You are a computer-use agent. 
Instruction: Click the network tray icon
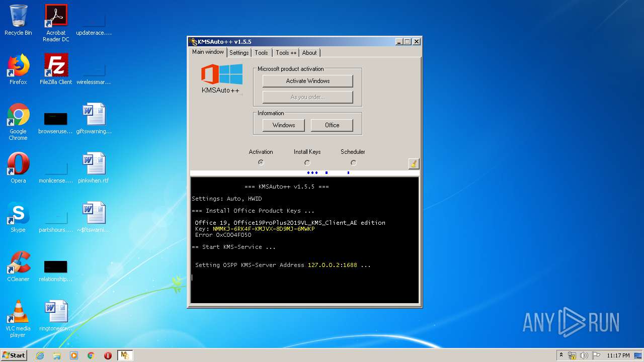coord(572,355)
